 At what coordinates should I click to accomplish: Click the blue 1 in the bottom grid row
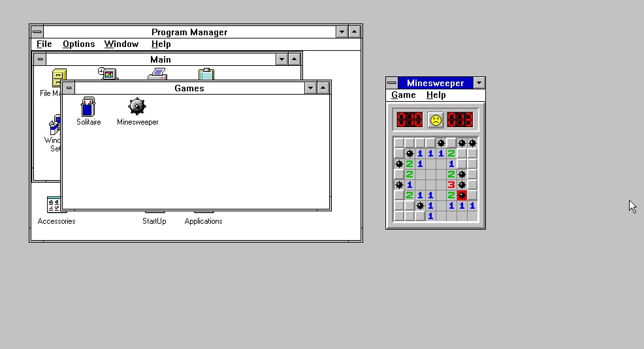pos(430,216)
